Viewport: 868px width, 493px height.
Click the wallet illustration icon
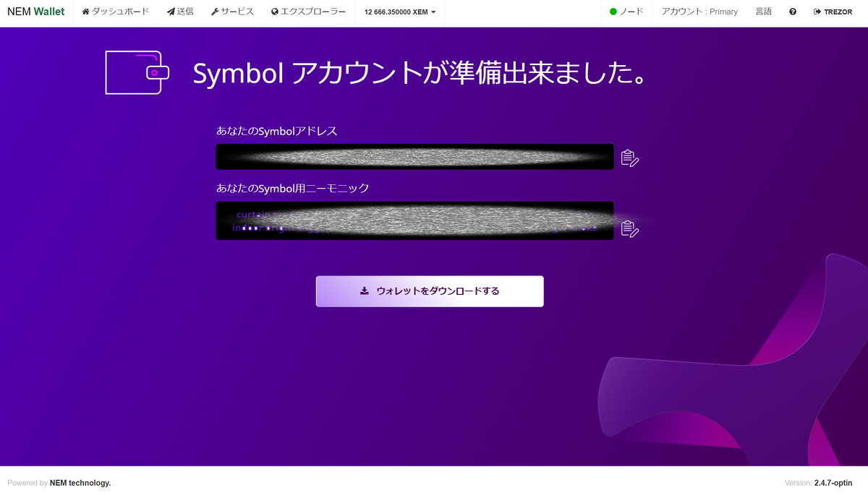coord(137,72)
